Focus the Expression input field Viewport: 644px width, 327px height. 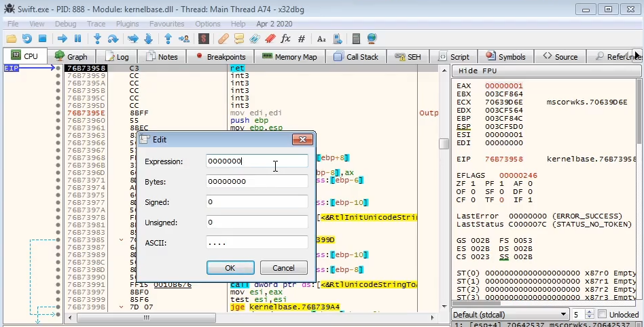coord(257,161)
